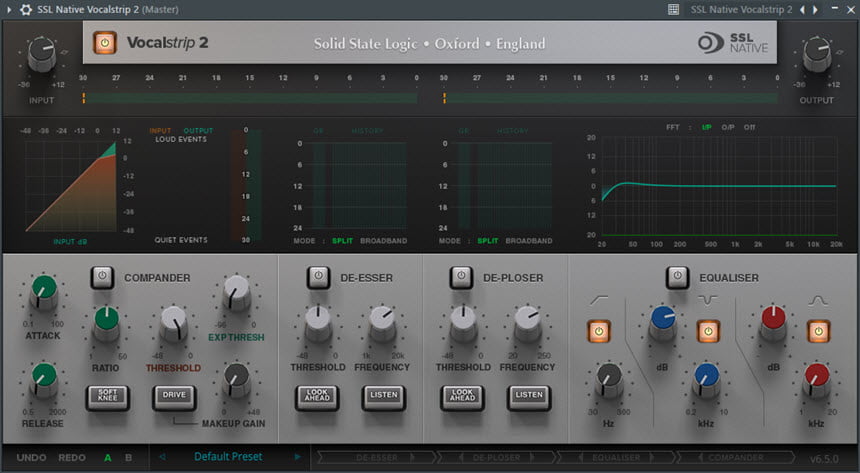Open the Default Preset menu

[x=228, y=457]
